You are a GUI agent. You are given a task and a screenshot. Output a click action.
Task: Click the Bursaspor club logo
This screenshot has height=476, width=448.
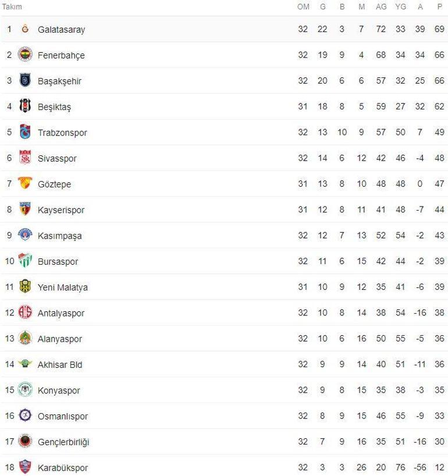tap(24, 261)
